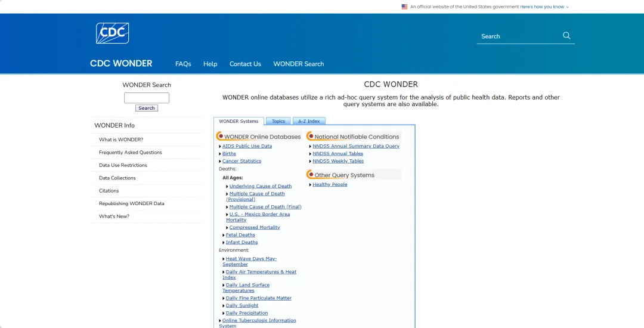
Task: Click the orange circle icon by Other Query Systems
Action: click(311, 175)
